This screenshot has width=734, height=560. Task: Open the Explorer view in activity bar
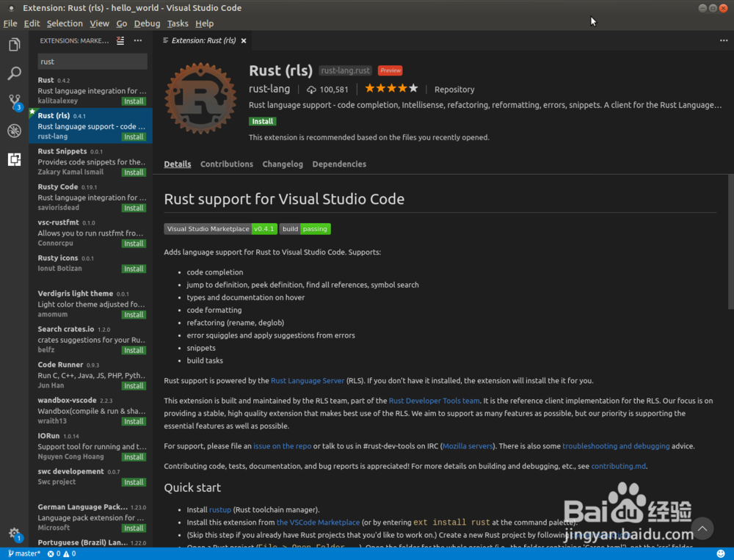tap(14, 45)
